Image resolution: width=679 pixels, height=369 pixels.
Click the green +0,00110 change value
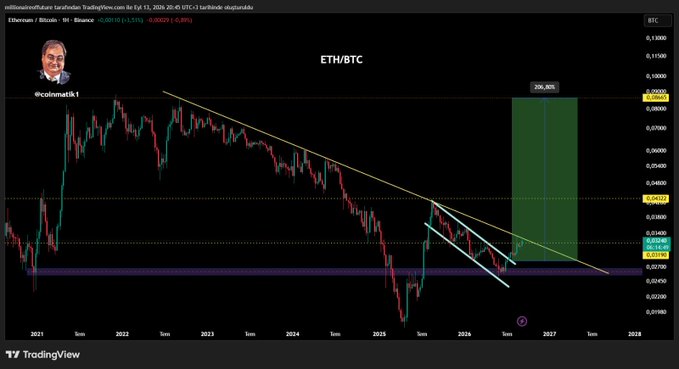120,20
